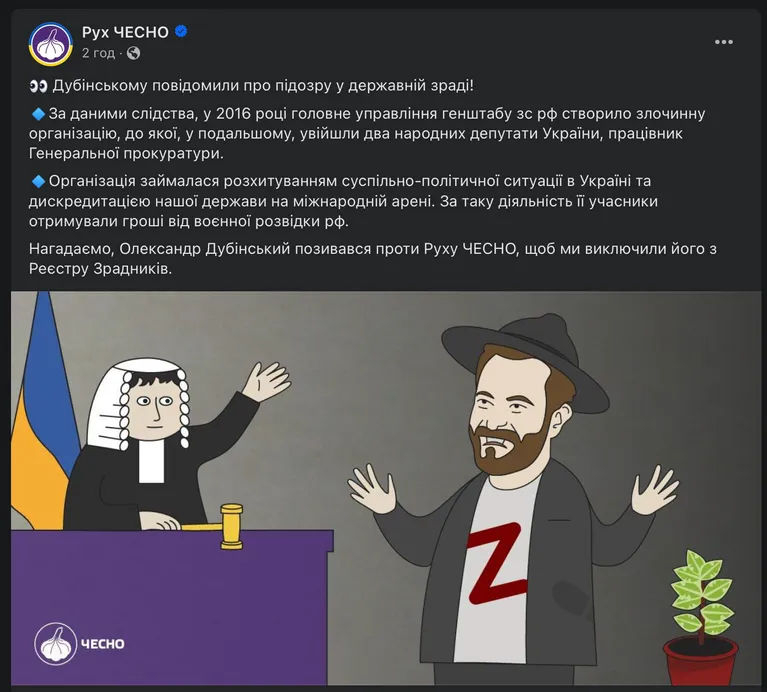Open the Рух ЧЕСНО profile avatar
Viewport: 767px width, 692px height.
coord(50,44)
